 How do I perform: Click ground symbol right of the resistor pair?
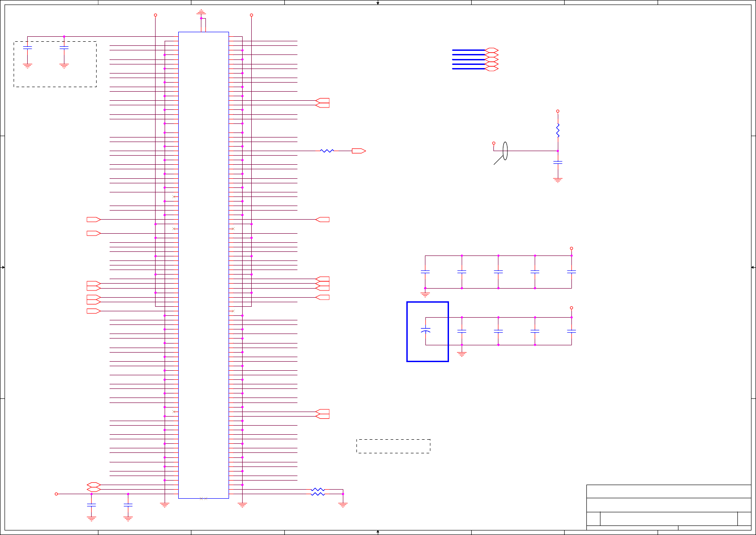(343, 505)
